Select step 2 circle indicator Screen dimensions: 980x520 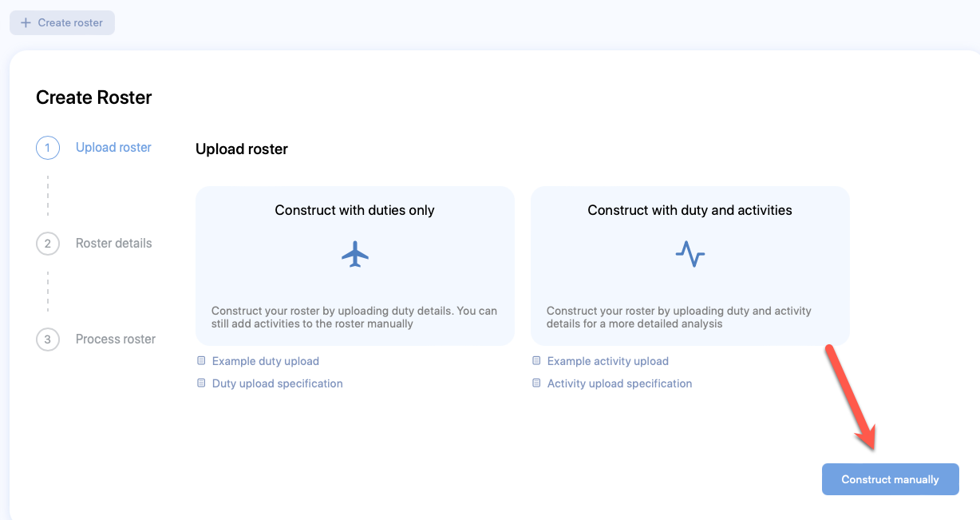pyautogui.click(x=48, y=244)
